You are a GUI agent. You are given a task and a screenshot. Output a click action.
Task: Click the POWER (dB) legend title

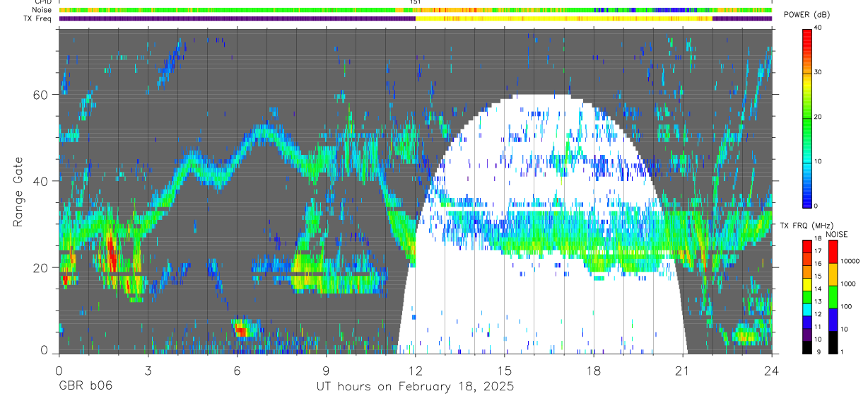click(808, 15)
